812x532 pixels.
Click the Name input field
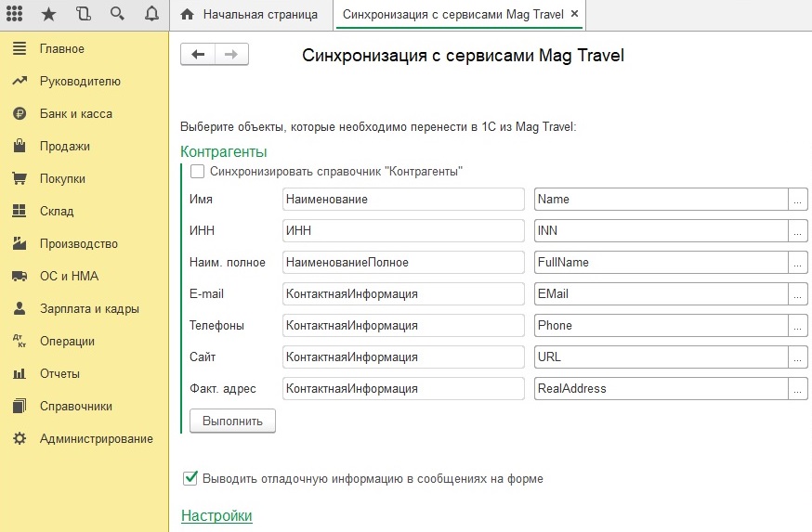pos(661,200)
